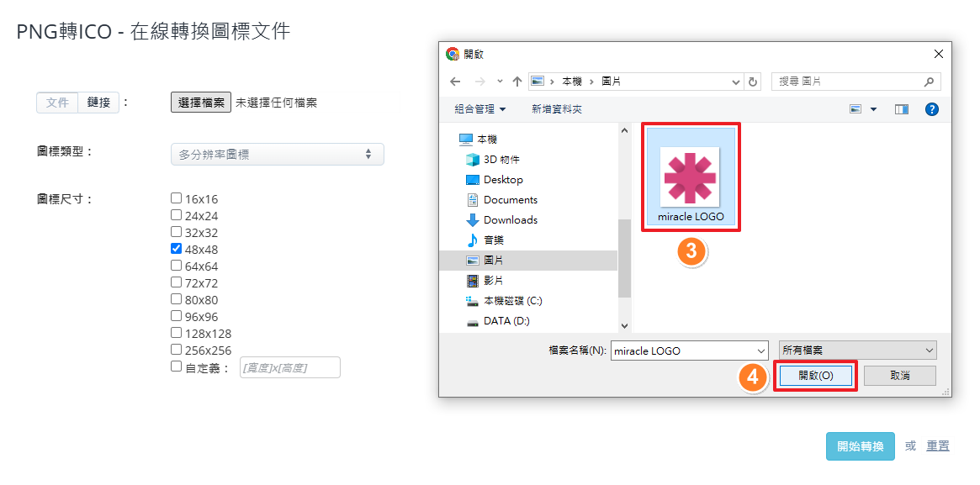This screenshot has width=980, height=485.
Task: Tick the 256x256 size checkbox
Action: pos(176,350)
